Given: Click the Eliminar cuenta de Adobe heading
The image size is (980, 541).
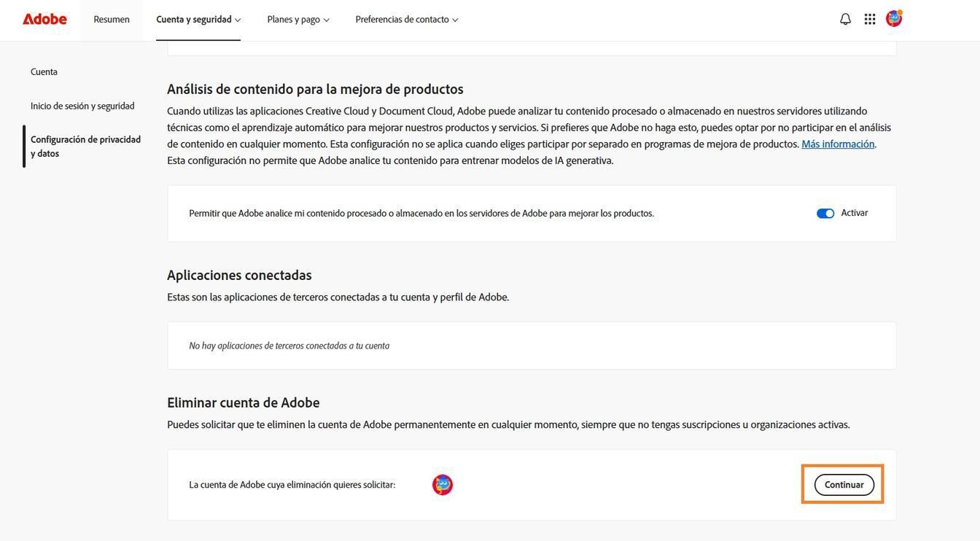Looking at the screenshot, I should tap(244, 402).
